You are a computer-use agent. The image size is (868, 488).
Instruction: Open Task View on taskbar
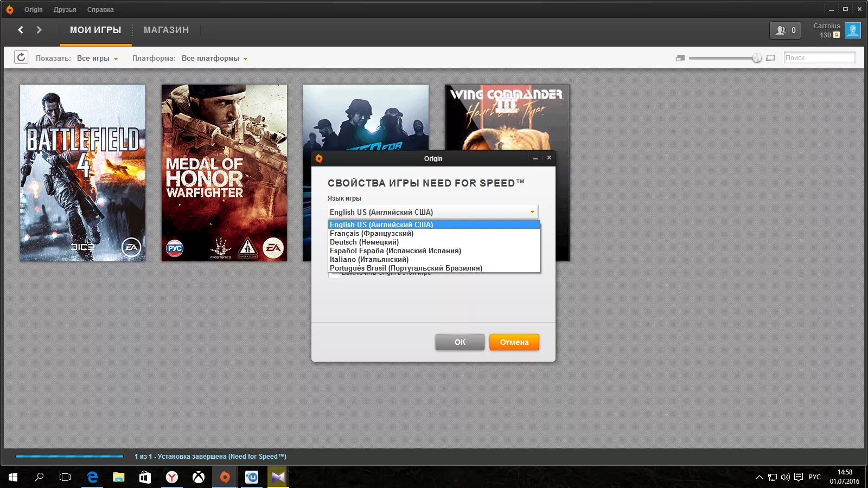pos(65,477)
